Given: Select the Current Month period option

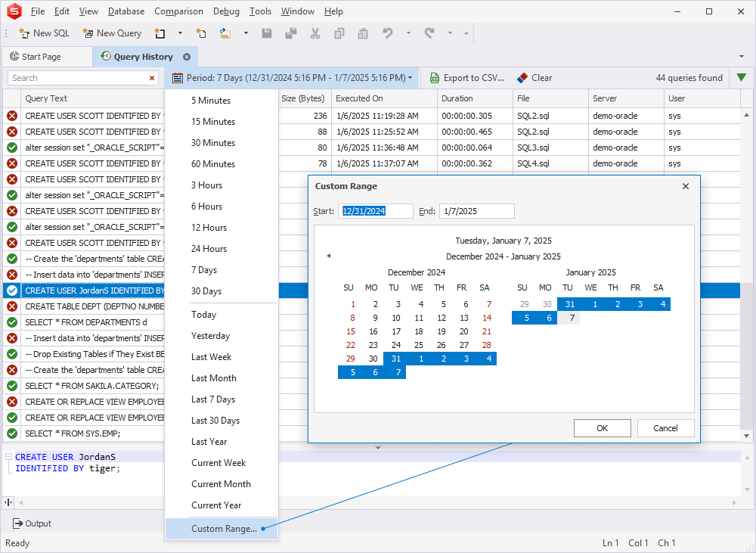Looking at the screenshot, I should pyautogui.click(x=221, y=484).
